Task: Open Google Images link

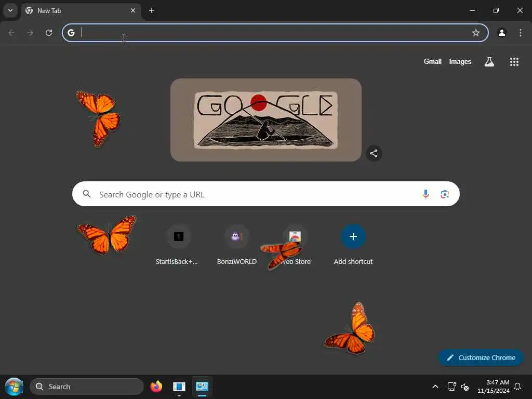Action: point(460,61)
